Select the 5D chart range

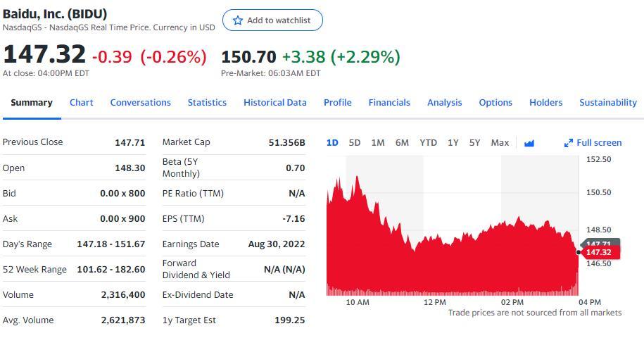tap(355, 142)
